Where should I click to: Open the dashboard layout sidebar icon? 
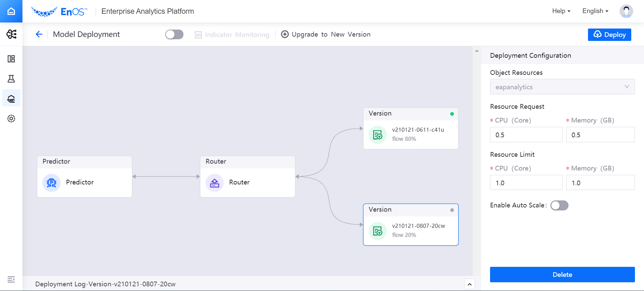[11, 59]
